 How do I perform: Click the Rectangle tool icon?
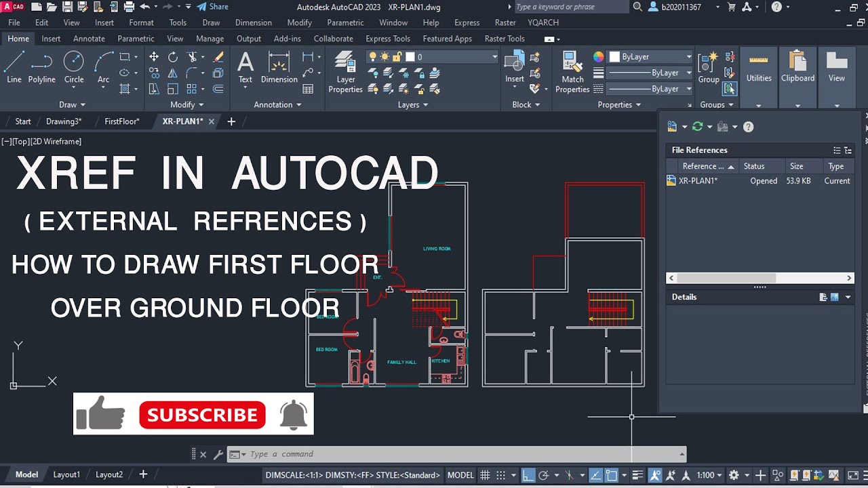125,57
